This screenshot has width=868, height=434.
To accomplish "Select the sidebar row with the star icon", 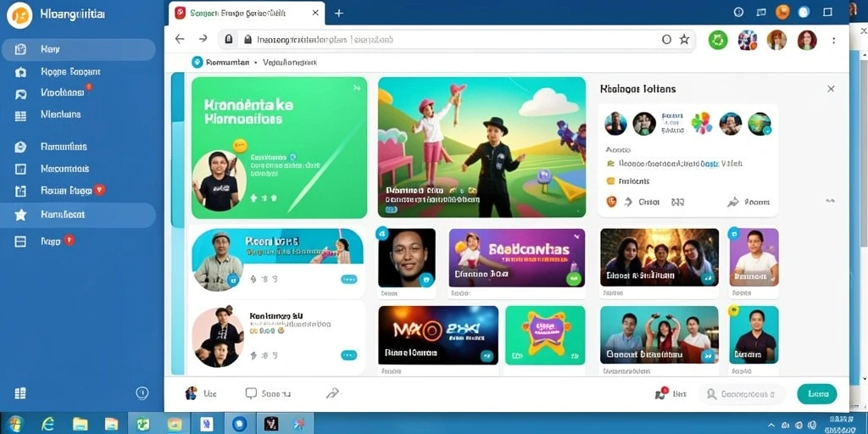I will pyautogui.click(x=78, y=214).
